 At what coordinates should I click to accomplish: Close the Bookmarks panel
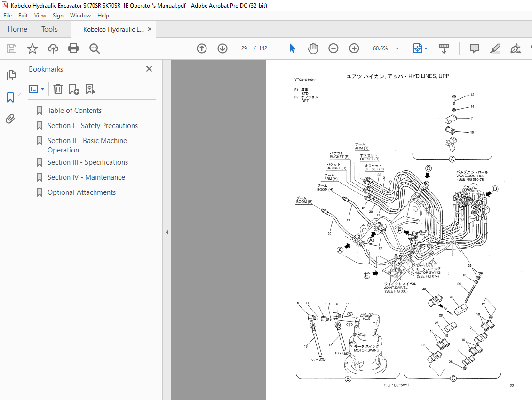point(149,69)
